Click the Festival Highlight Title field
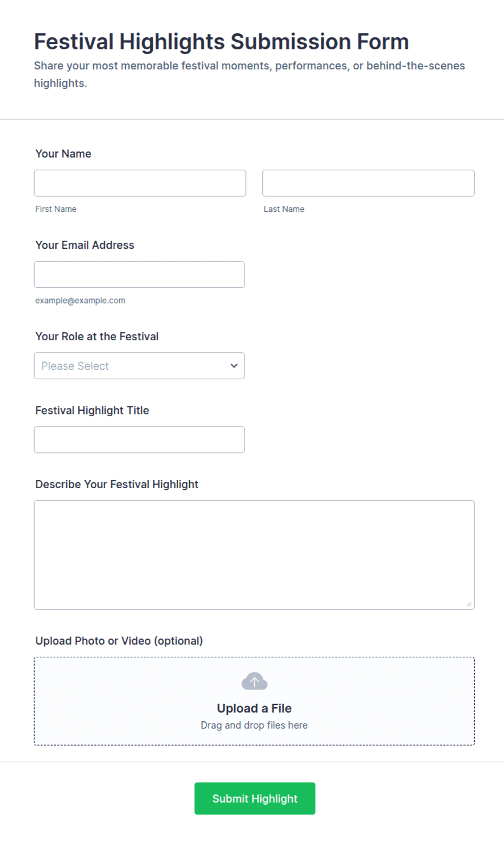The image size is (504, 841). [139, 439]
